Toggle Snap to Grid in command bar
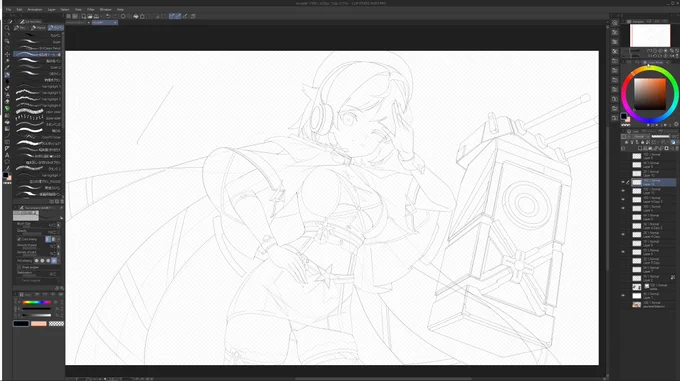The width and height of the screenshot is (680, 381). 185,16
